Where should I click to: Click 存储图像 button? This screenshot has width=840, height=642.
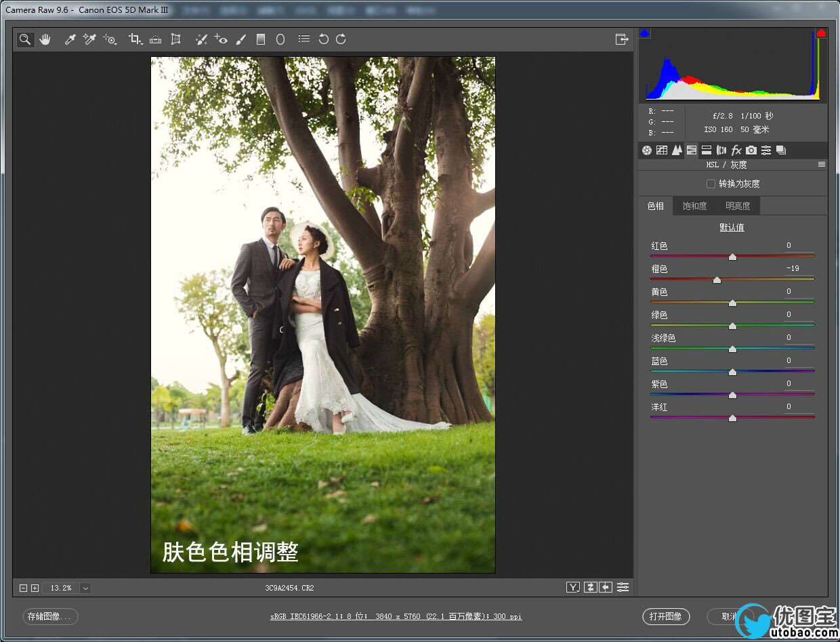pos(50,616)
